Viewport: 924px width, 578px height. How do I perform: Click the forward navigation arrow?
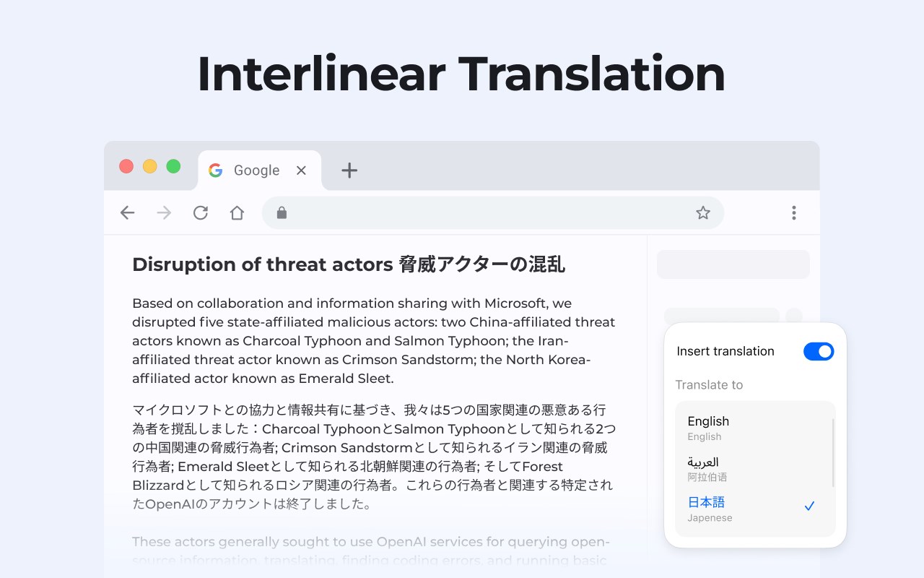164,212
